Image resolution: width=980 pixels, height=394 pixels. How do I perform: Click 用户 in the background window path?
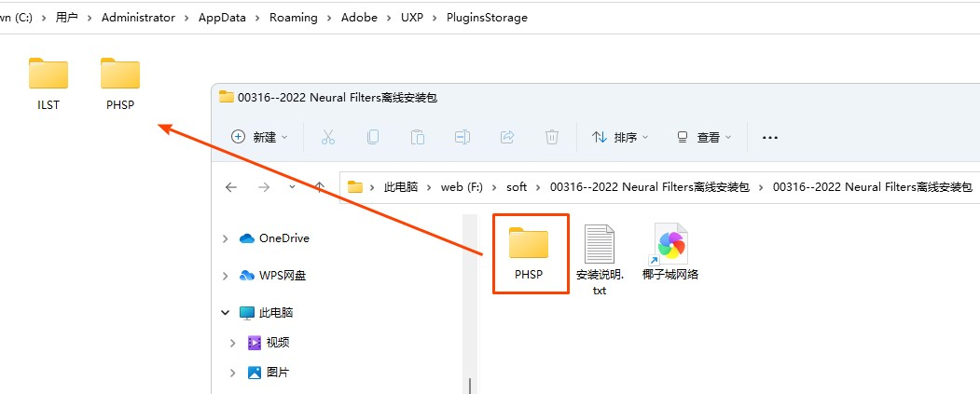(x=67, y=18)
